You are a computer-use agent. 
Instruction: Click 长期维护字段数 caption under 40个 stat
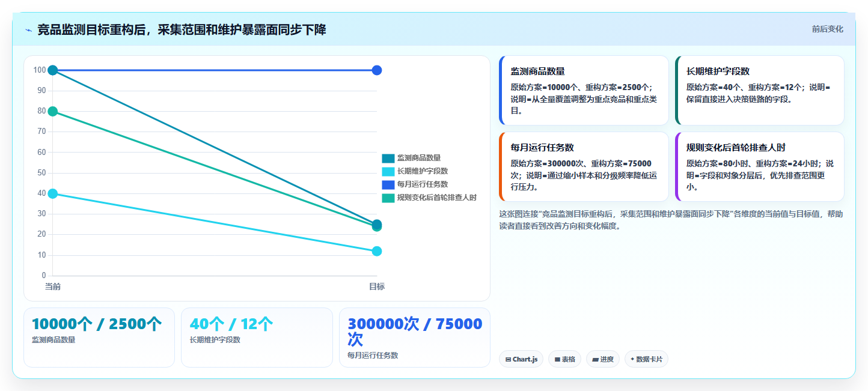pos(215,340)
